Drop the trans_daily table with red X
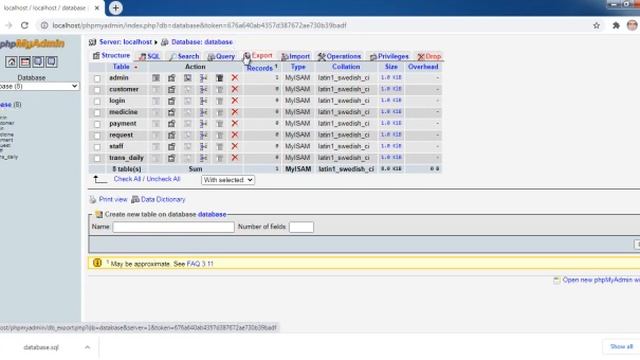 (x=235, y=158)
